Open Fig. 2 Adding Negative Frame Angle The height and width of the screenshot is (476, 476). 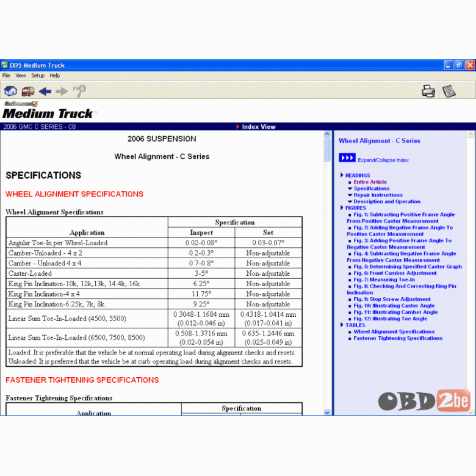(400, 231)
